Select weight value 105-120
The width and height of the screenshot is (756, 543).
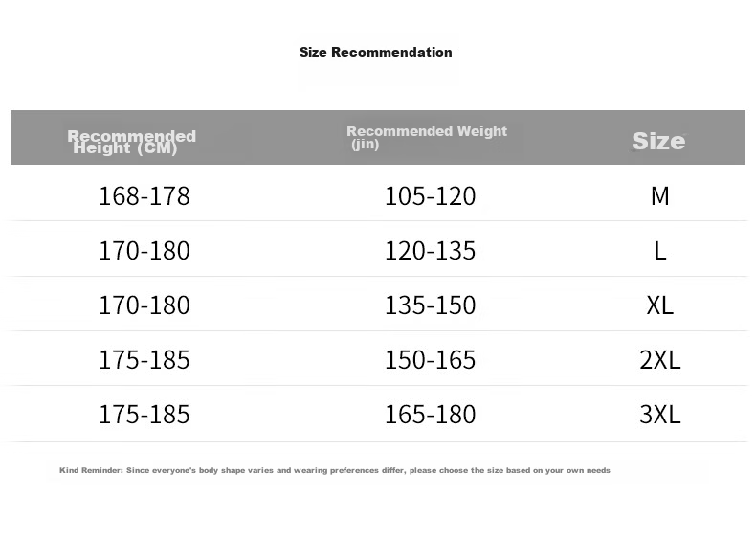point(430,196)
